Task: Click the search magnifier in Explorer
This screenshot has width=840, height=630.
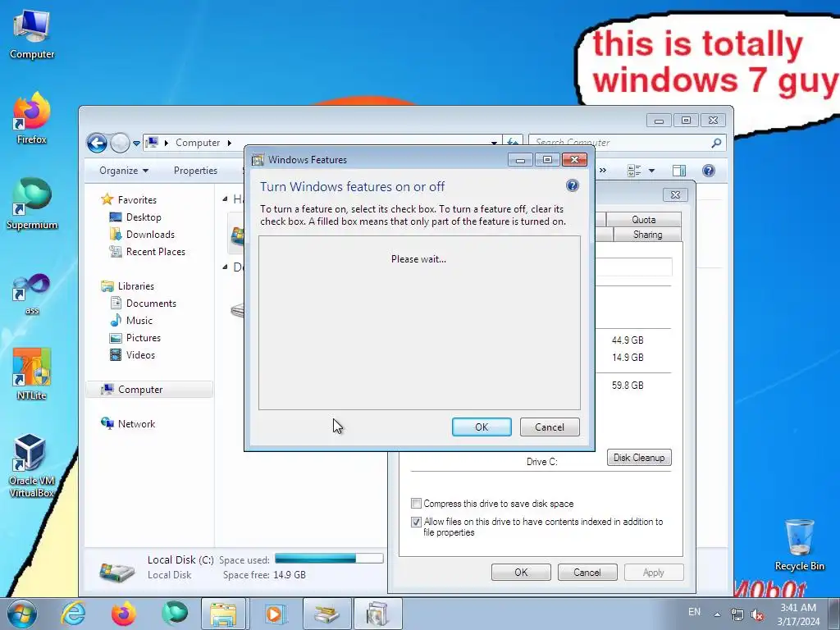Action: (x=716, y=143)
